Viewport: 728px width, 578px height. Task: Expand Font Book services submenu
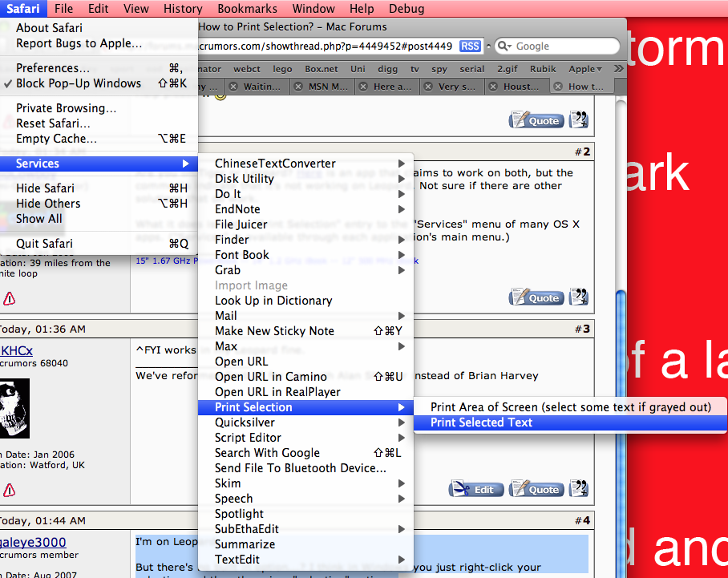(305, 256)
